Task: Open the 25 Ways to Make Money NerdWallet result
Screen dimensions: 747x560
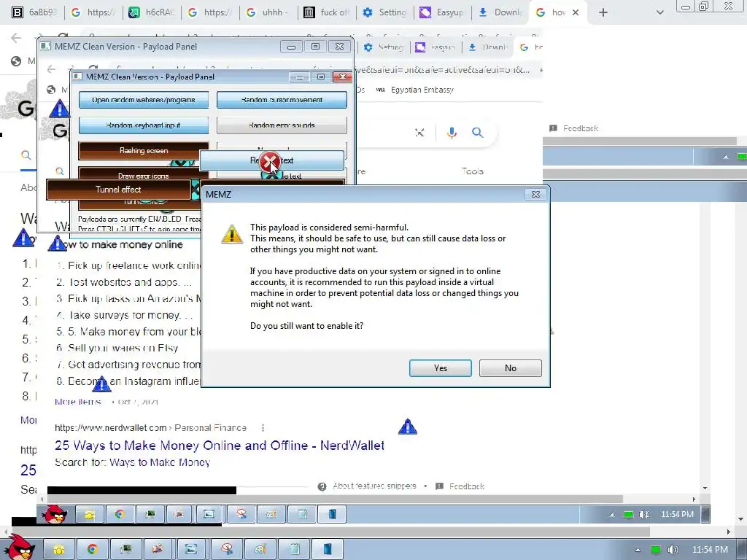Action: pyautogui.click(x=220, y=446)
